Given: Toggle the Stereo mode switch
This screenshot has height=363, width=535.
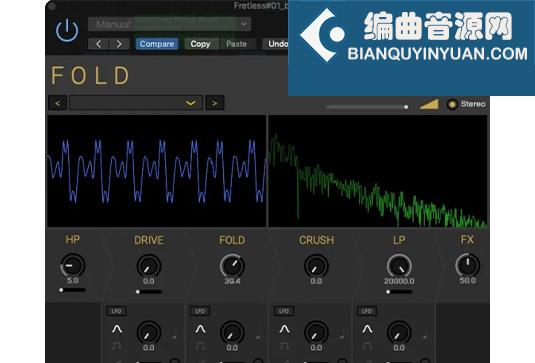Looking at the screenshot, I should coord(452,104).
